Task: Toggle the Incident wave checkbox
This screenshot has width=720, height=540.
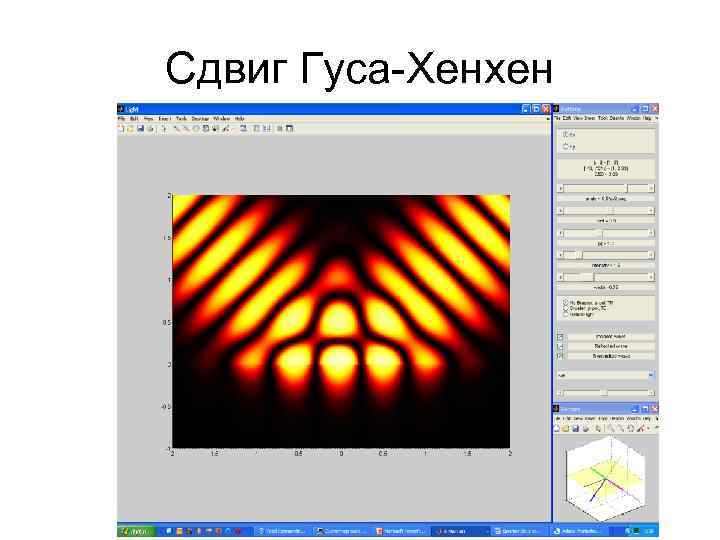Action: (x=560, y=337)
